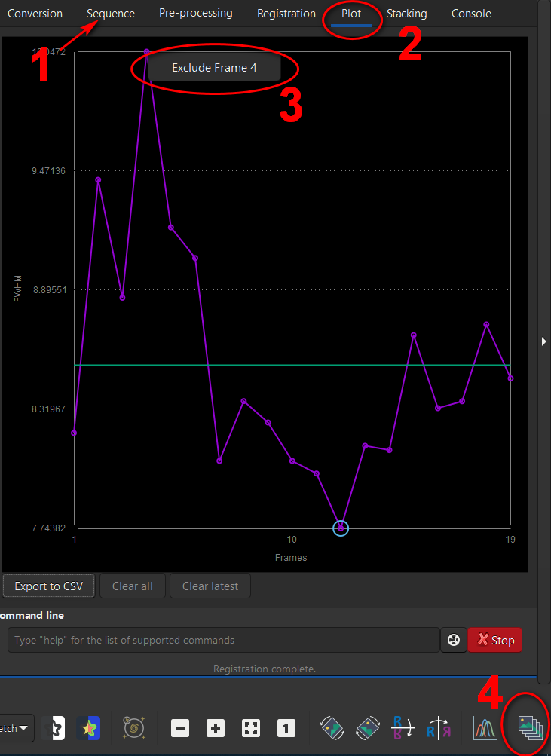Screen dimensions: 551x756
Task: Click the command line input field
Action: click(223, 640)
